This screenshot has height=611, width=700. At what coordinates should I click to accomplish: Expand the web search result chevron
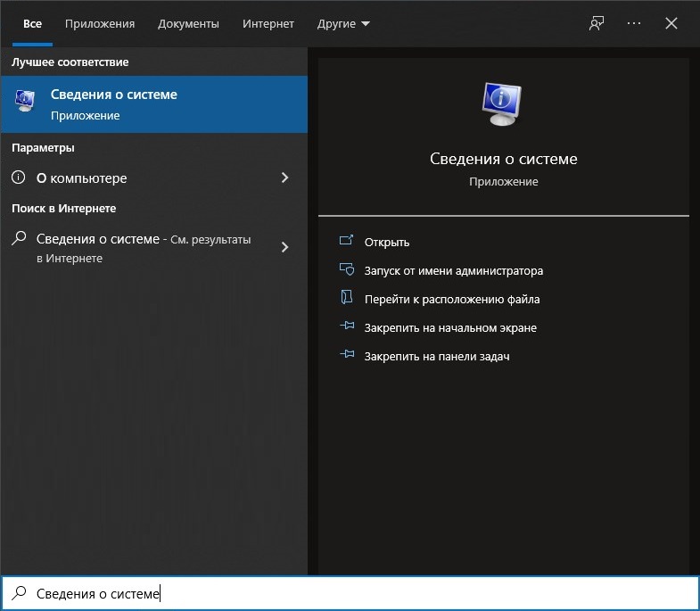point(285,247)
